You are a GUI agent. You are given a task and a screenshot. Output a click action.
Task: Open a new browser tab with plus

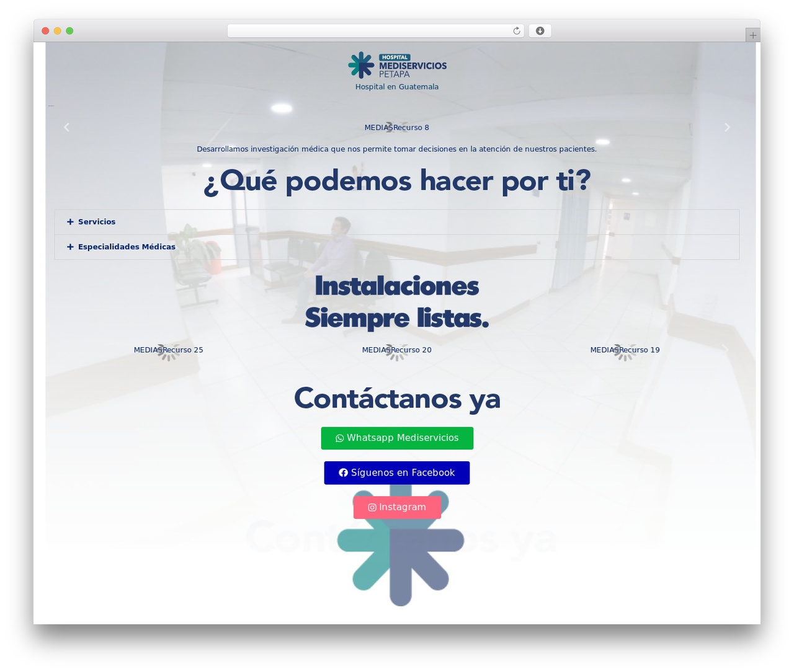click(x=752, y=35)
